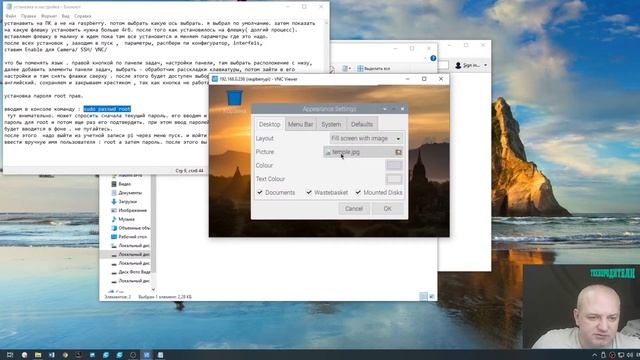Open the Правка menu in Notepad
The image size is (640, 360).
(28, 16)
